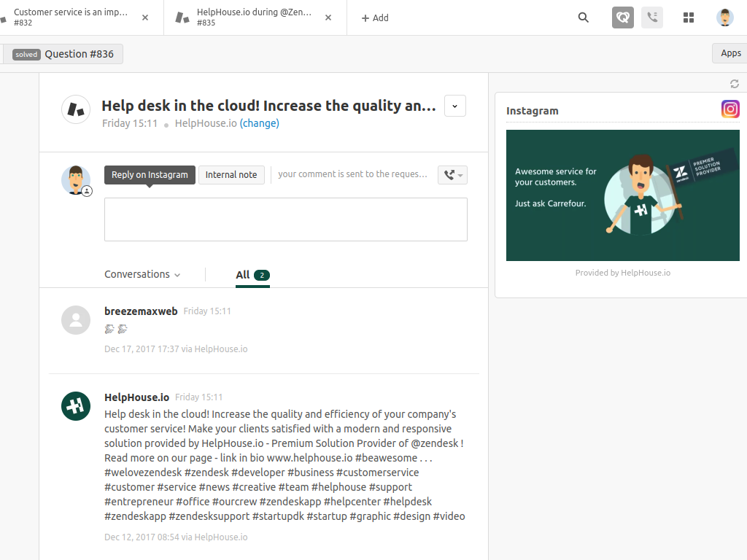Click the Instagram logo icon
Screen dimensions: 747x560
pyautogui.click(x=730, y=109)
